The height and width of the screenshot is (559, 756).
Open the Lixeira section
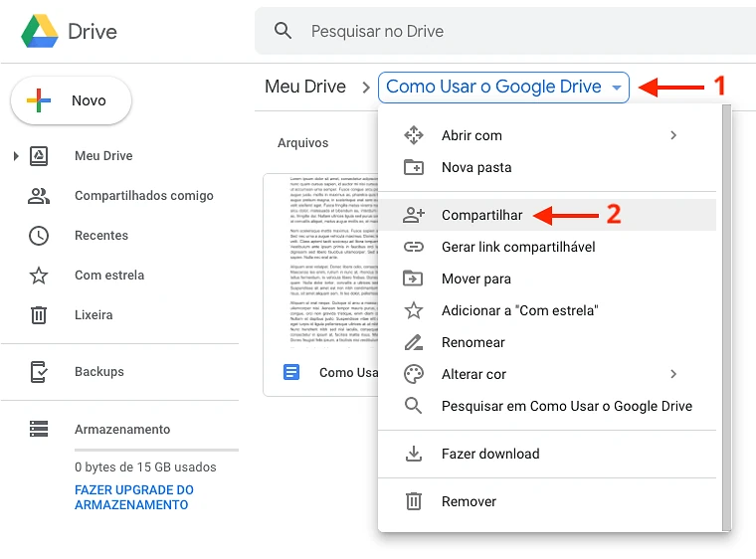coord(94,315)
